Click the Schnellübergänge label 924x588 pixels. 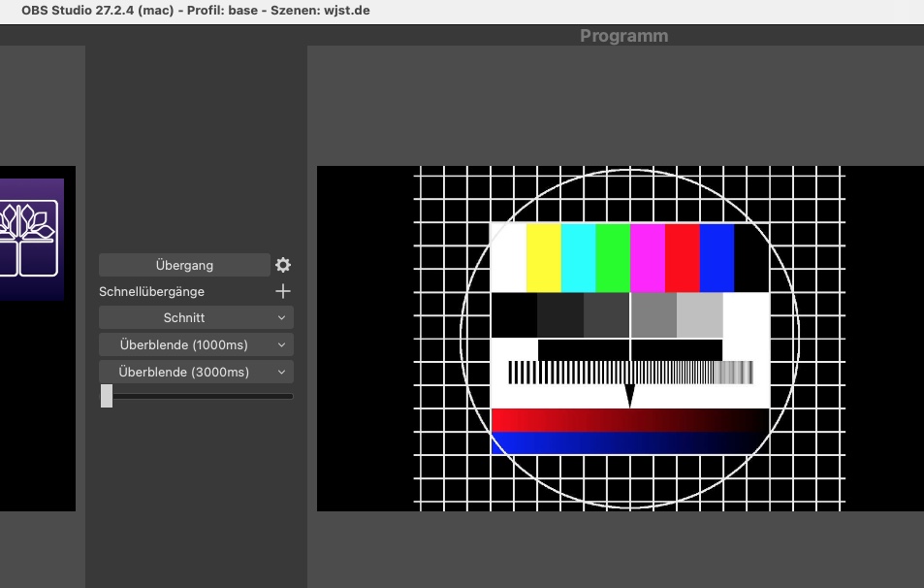[151, 292]
